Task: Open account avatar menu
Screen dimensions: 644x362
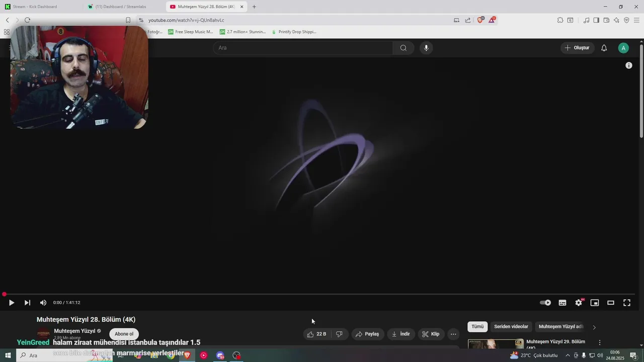Action: pyautogui.click(x=623, y=48)
